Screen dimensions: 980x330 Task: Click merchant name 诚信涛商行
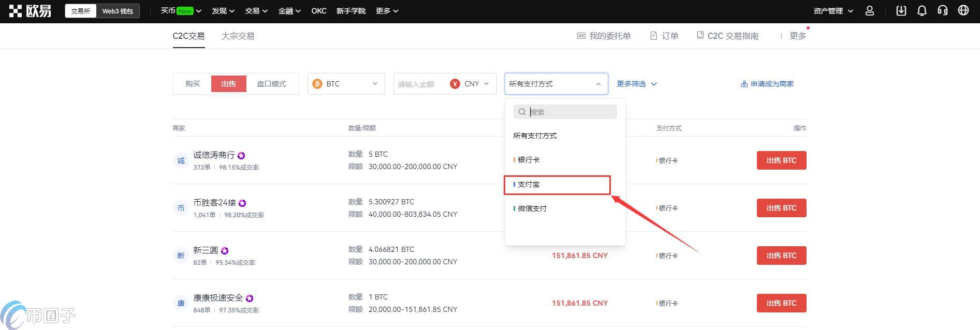coord(214,155)
